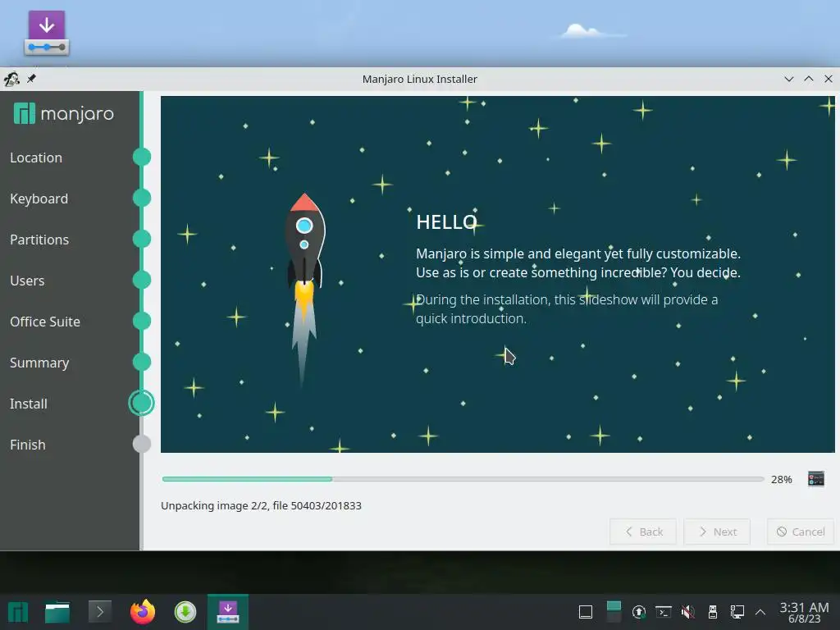
Task: Click the Next button
Action: (x=717, y=532)
